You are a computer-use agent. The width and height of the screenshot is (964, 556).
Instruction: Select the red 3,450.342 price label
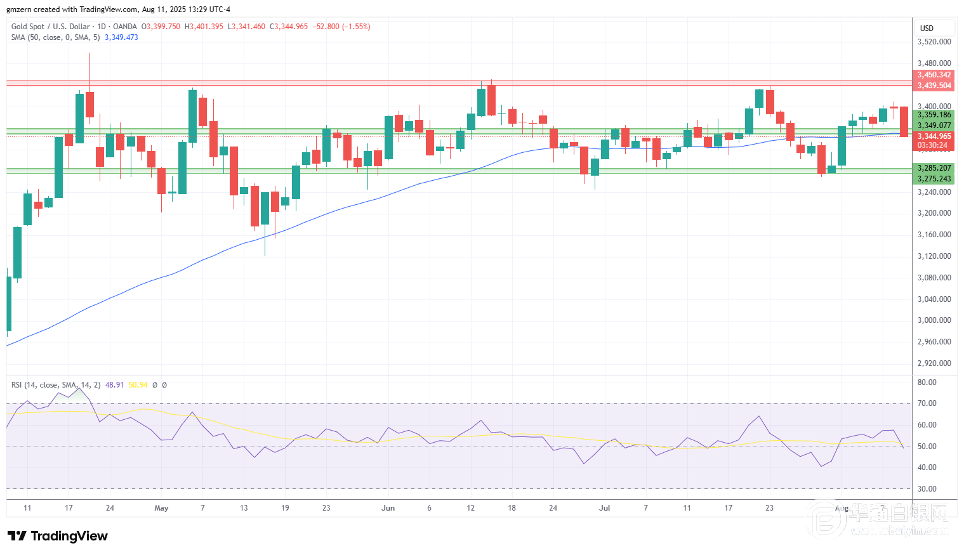934,75
